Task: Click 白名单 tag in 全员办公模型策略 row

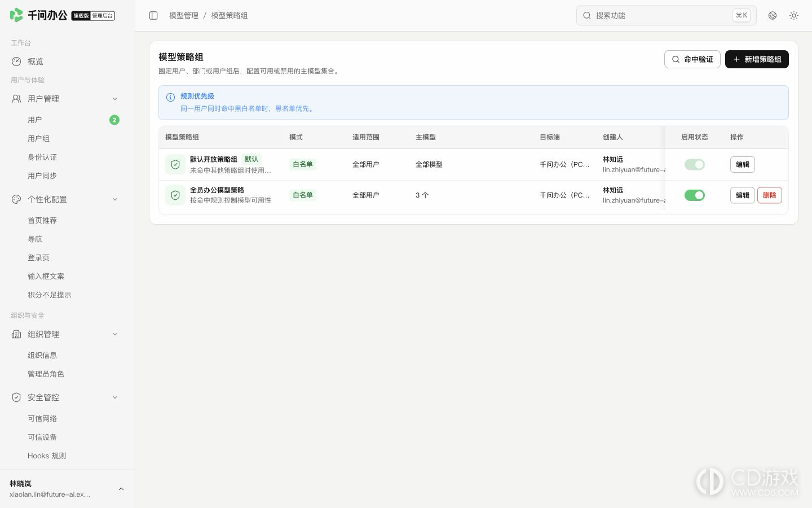Action: point(303,195)
